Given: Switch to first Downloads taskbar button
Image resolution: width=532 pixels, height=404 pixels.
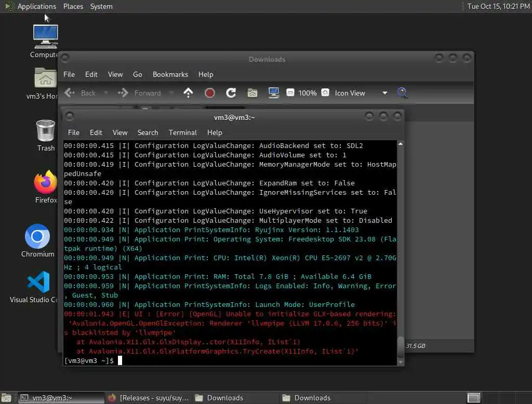Looking at the screenshot, I should tap(236, 398).
